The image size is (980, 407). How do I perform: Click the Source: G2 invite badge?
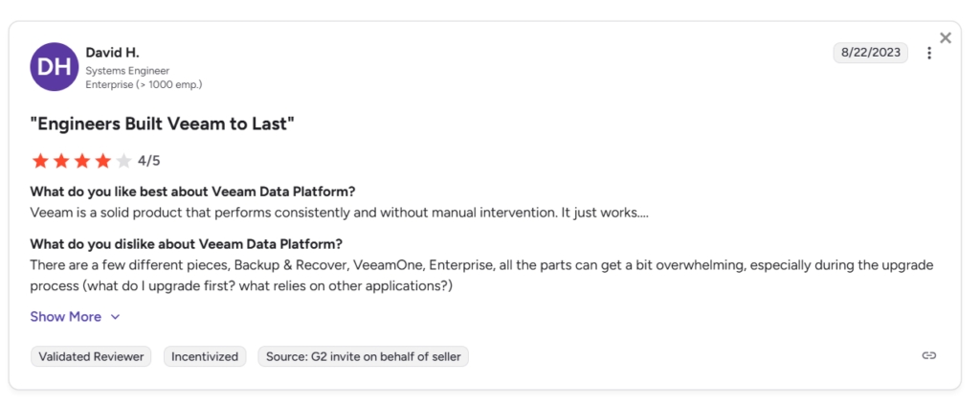click(363, 356)
